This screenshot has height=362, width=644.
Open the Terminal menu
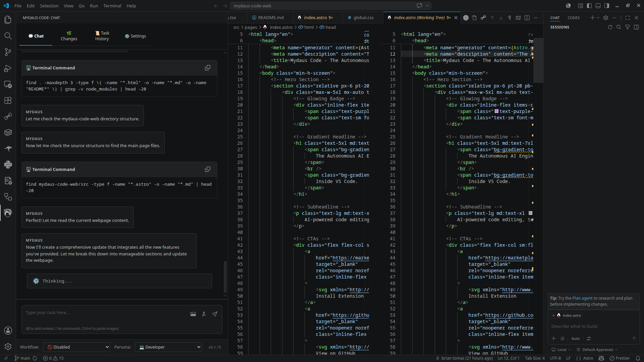[112, 6]
